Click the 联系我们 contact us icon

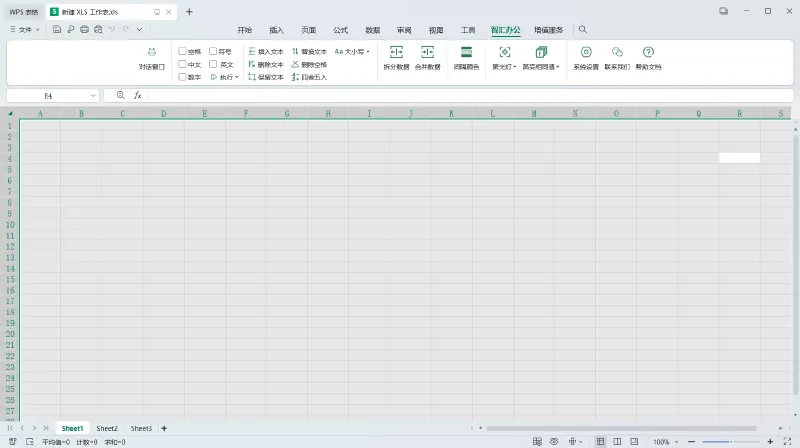[x=617, y=58]
